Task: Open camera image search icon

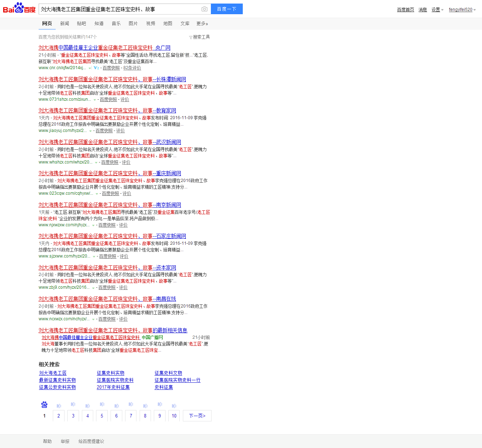Action: tap(204, 9)
